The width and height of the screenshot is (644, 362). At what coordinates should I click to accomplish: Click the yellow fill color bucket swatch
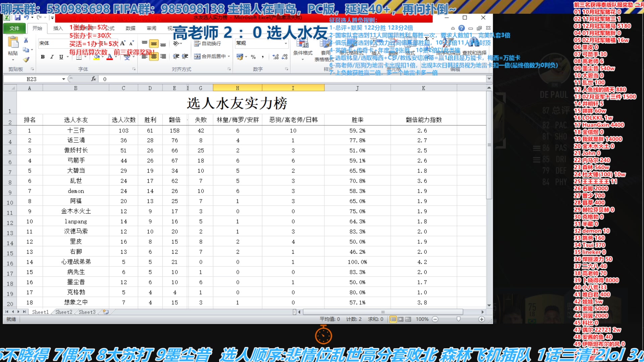tap(96, 57)
